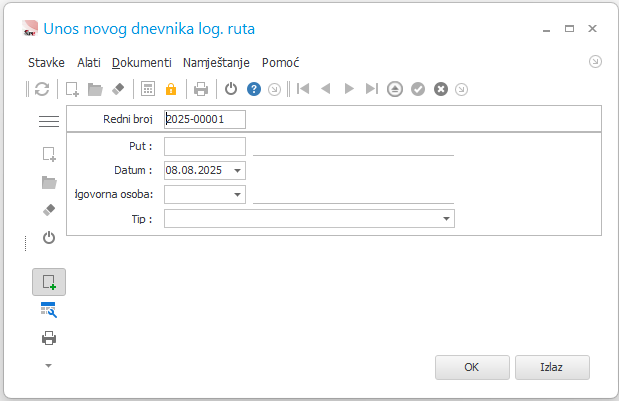Click the highlighted add record icon with green plus

click(49, 282)
